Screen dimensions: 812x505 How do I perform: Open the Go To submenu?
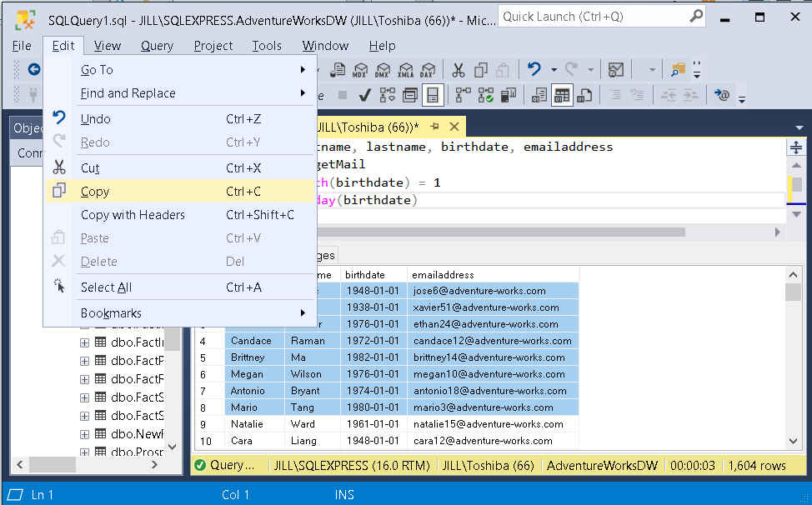click(x=180, y=69)
